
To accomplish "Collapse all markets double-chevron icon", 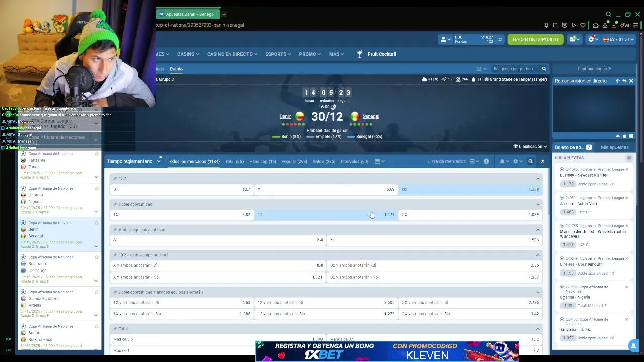I will [542, 161].
